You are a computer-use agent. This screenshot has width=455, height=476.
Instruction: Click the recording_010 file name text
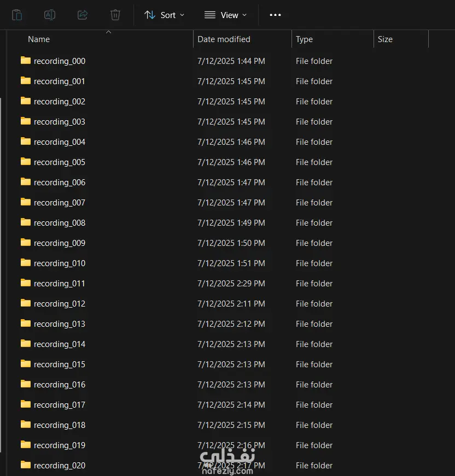[x=60, y=263]
